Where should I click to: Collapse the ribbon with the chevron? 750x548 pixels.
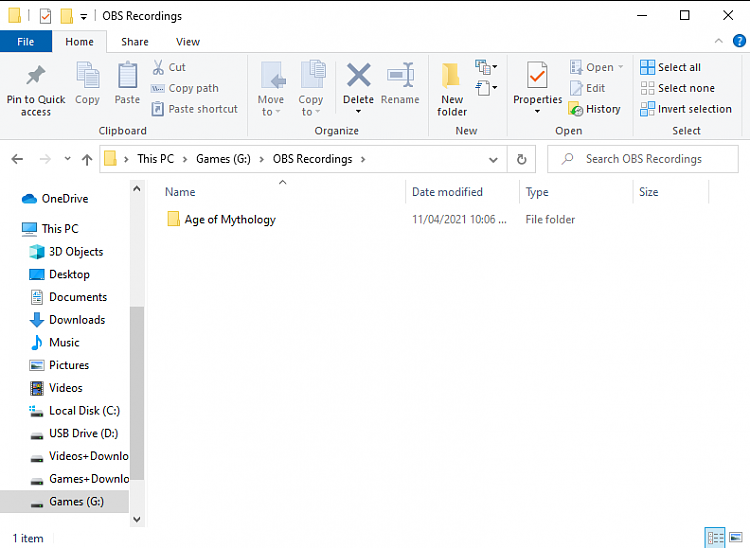(718, 41)
